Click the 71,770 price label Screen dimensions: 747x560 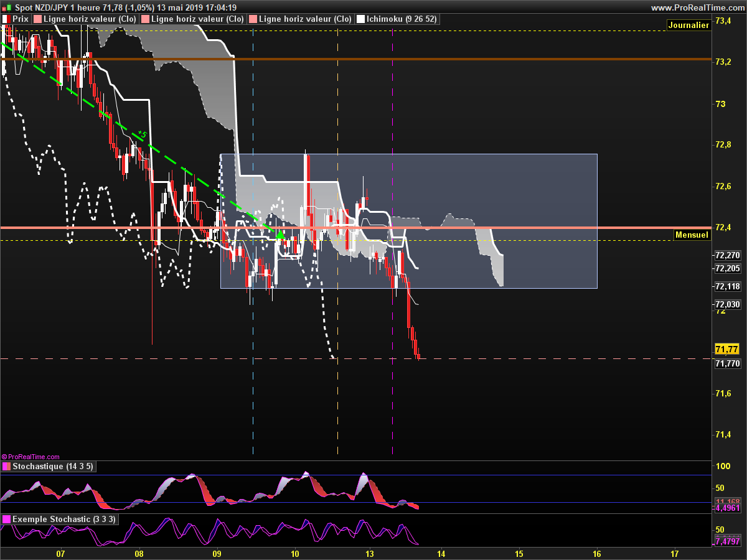728,363
